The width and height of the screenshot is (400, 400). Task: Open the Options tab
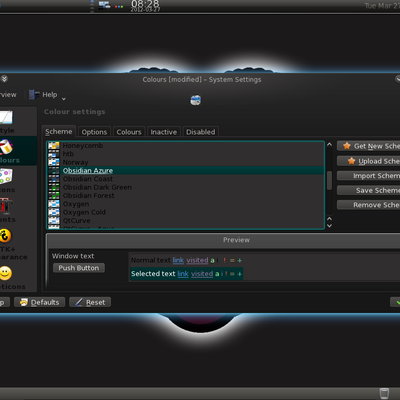[x=94, y=132]
